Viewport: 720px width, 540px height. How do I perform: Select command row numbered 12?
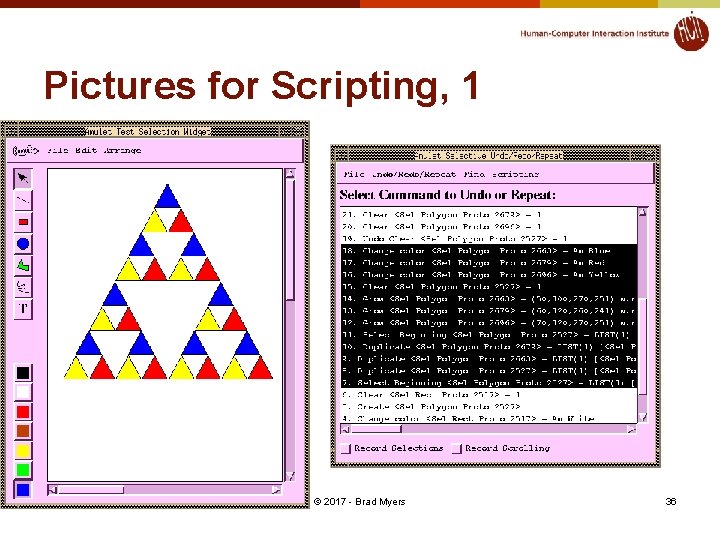pyautogui.click(x=489, y=322)
